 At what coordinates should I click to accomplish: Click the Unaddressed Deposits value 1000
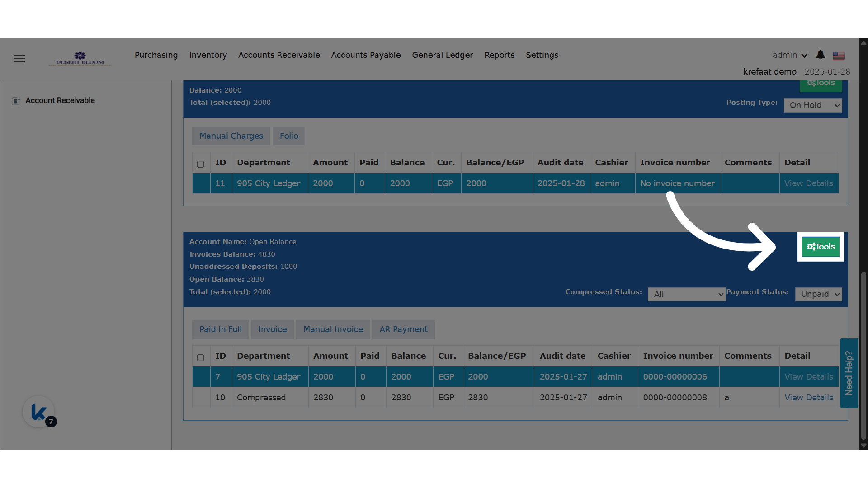288,267
